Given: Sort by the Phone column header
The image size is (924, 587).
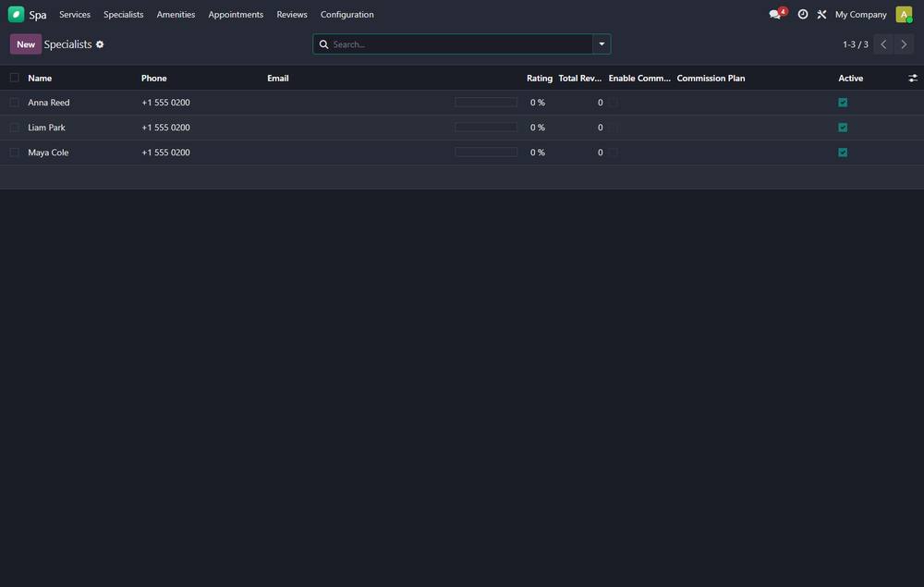Looking at the screenshot, I should click(153, 78).
